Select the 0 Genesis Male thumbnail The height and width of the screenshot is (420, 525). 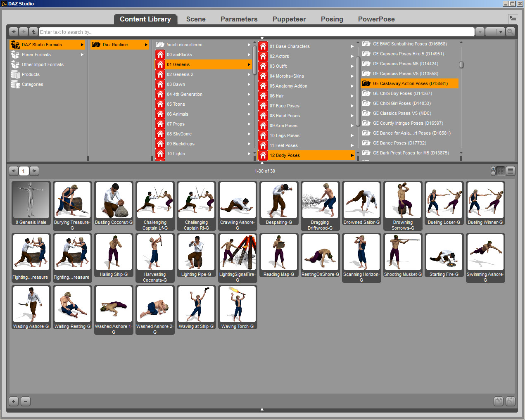(31, 203)
